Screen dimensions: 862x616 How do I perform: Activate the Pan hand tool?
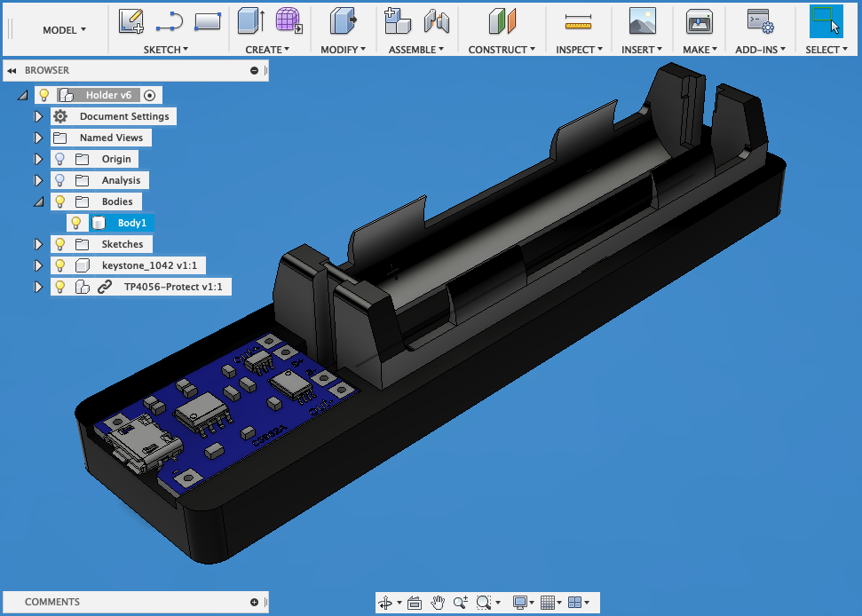point(438,603)
